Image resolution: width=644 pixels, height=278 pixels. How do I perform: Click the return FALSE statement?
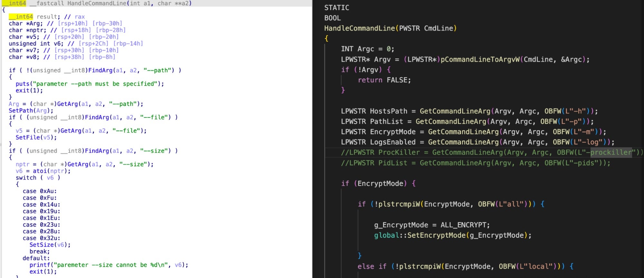(384, 80)
